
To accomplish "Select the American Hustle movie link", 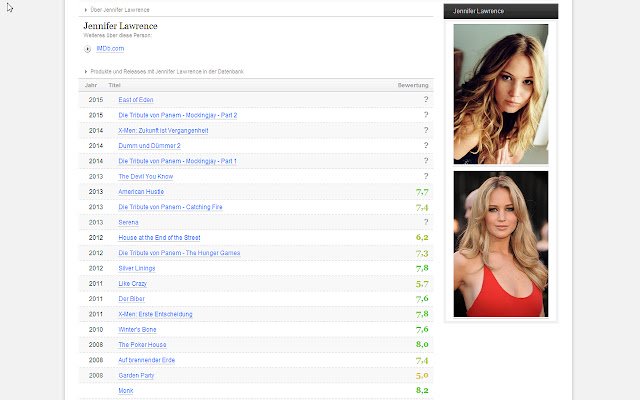I will pyautogui.click(x=141, y=192).
